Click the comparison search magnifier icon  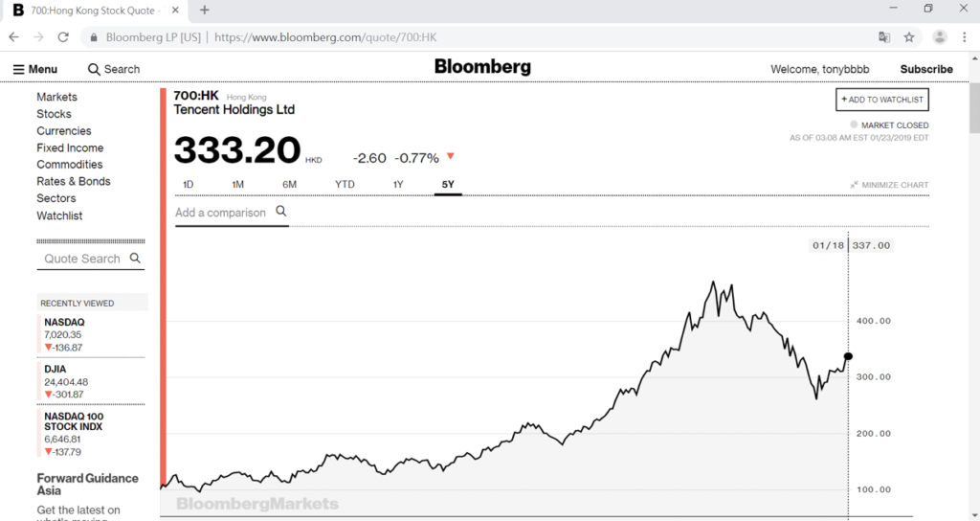coord(281,212)
